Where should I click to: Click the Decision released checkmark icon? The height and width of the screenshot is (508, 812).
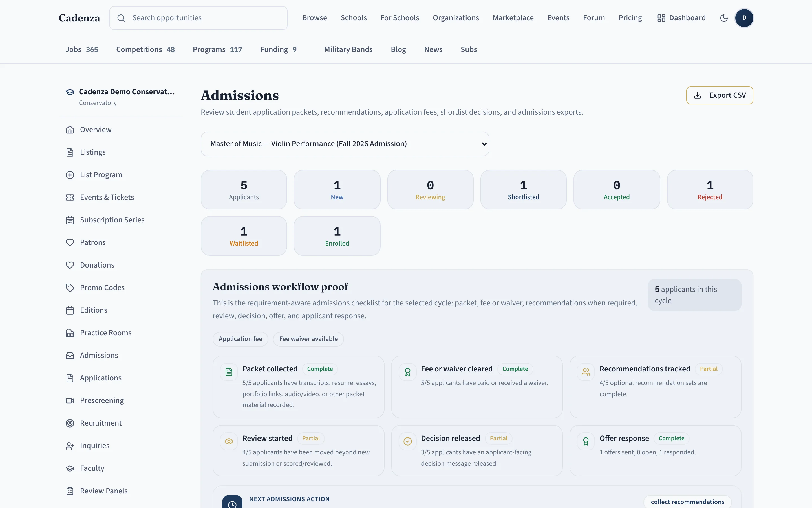coord(407,441)
